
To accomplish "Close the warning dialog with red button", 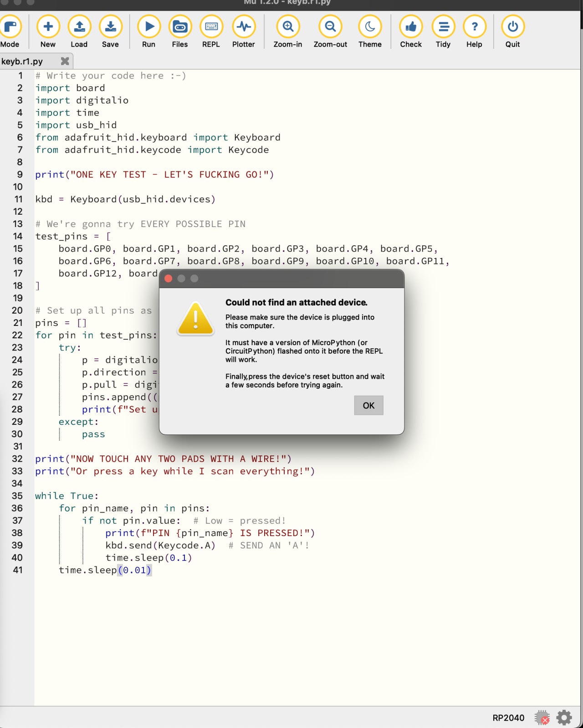I will [168, 279].
